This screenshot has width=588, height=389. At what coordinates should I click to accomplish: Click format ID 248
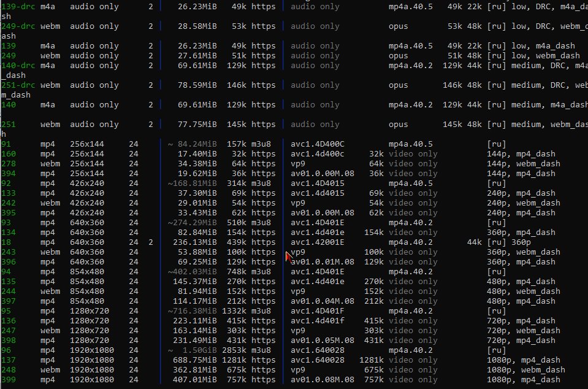click(9, 370)
